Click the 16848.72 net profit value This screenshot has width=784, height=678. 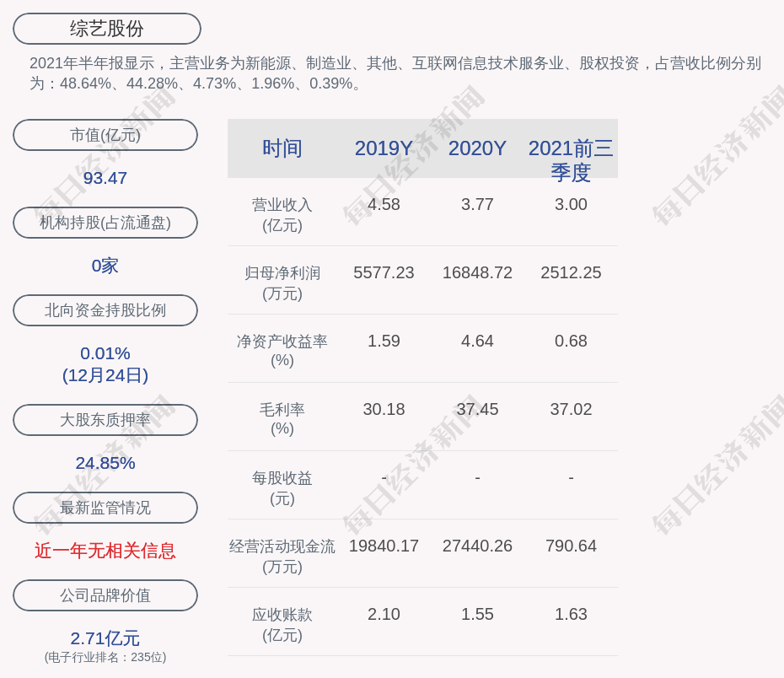pos(477,273)
